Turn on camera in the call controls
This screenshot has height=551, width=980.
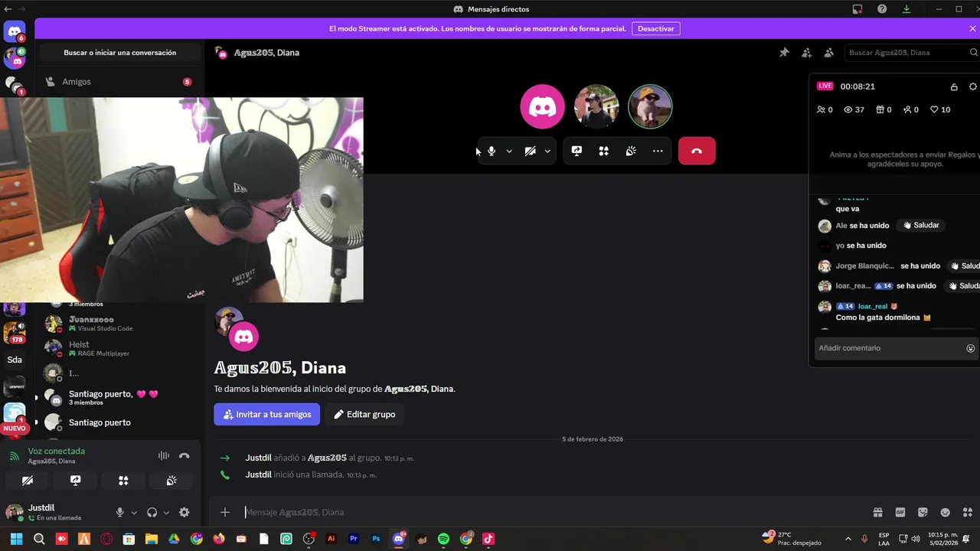tap(530, 151)
